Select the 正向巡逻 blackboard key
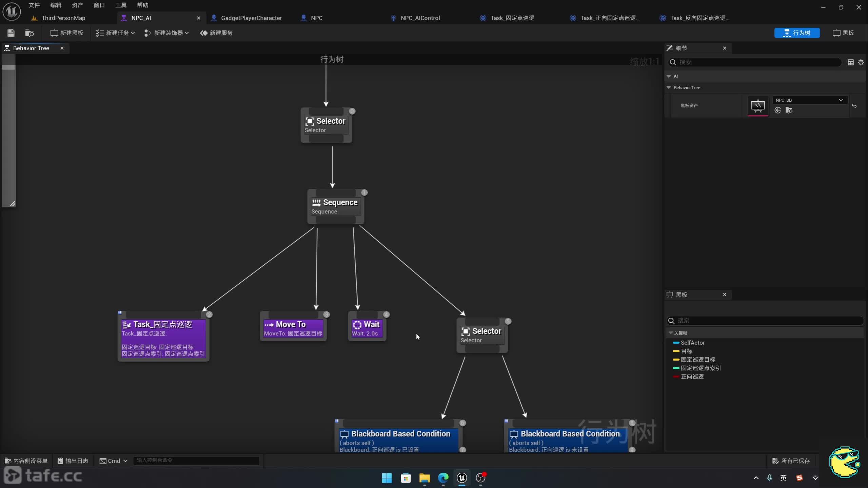 pos(692,377)
